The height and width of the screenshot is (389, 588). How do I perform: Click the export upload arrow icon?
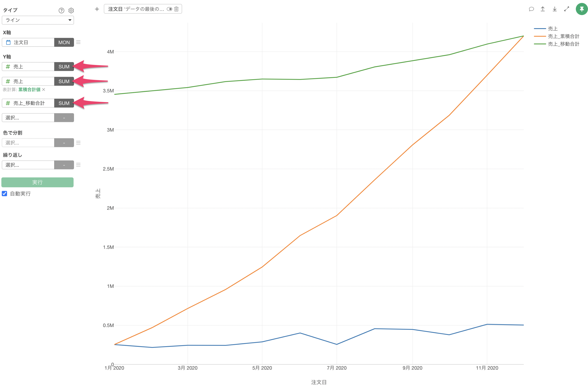point(543,9)
